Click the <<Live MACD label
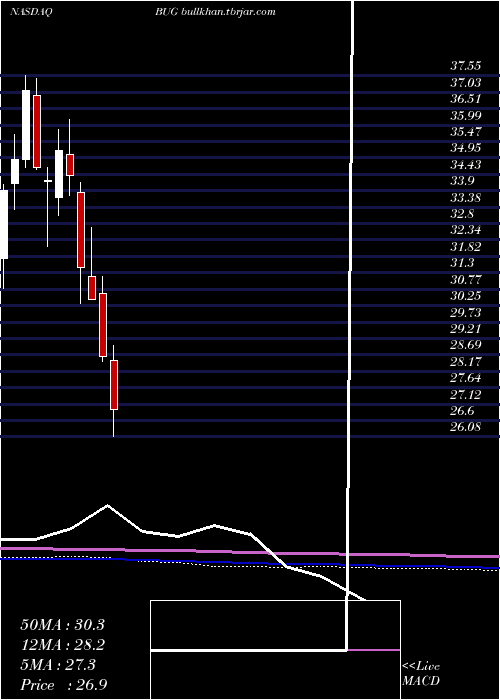The height and width of the screenshot is (700, 500). click(421, 674)
